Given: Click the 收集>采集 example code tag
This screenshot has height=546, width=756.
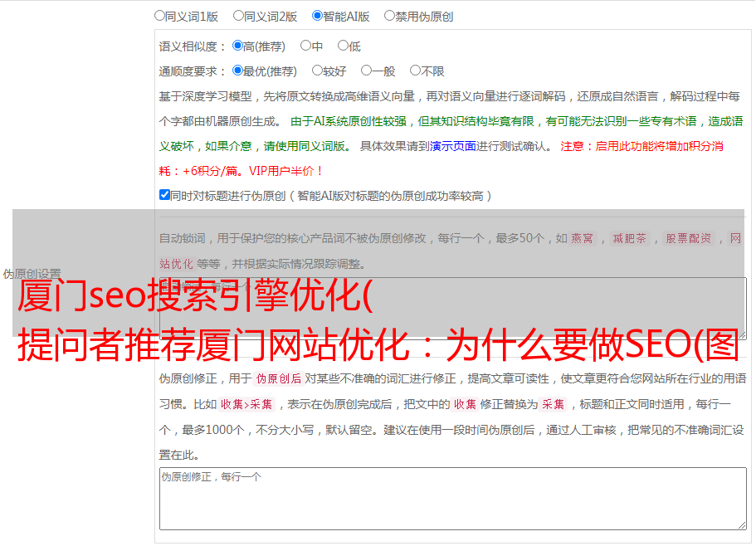Looking at the screenshot, I should (x=246, y=405).
